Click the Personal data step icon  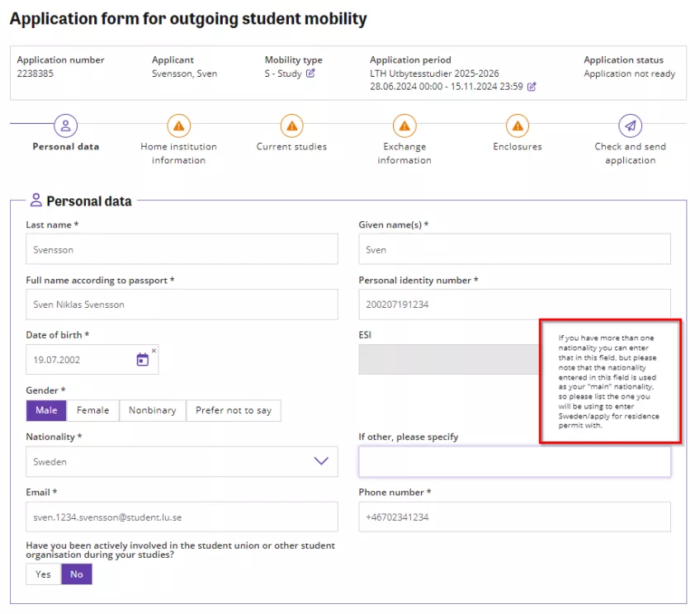66,125
